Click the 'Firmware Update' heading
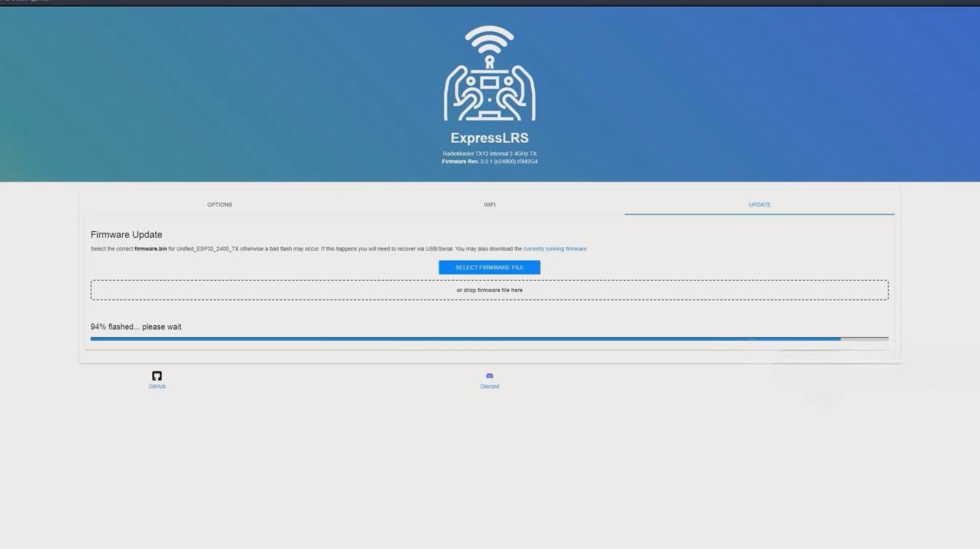This screenshot has height=549, width=980. point(126,235)
